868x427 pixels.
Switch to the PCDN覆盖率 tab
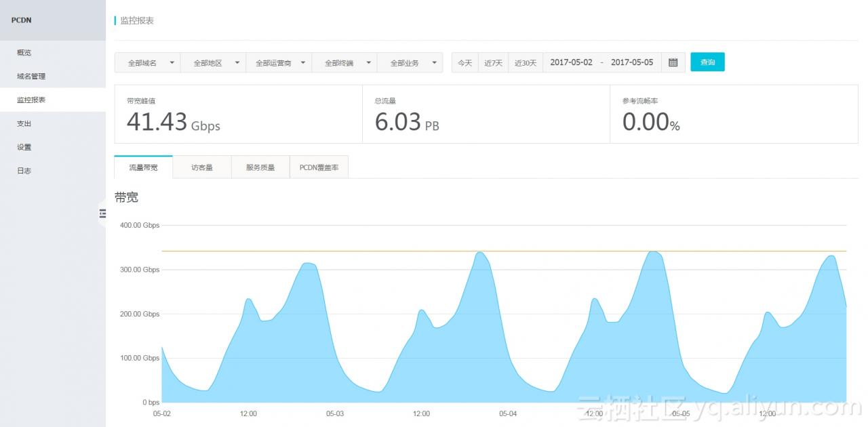point(319,167)
